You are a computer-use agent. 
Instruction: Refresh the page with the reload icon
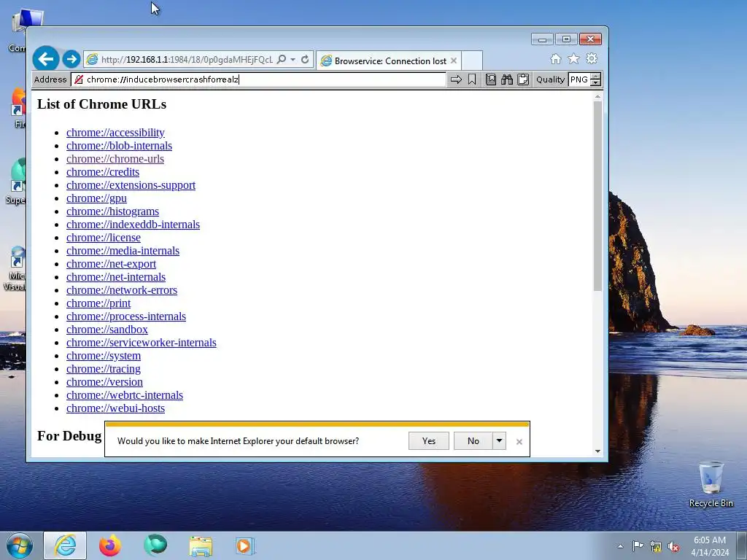(305, 60)
